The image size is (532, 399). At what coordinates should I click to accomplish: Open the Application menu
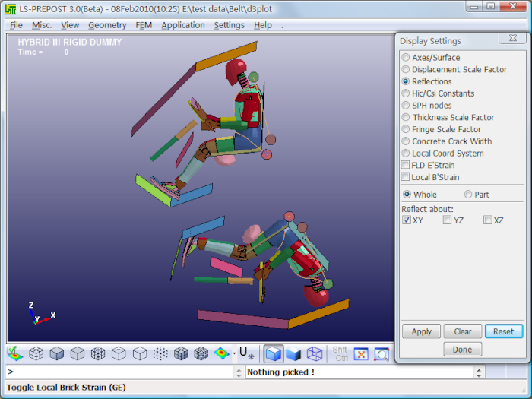[x=182, y=25]
